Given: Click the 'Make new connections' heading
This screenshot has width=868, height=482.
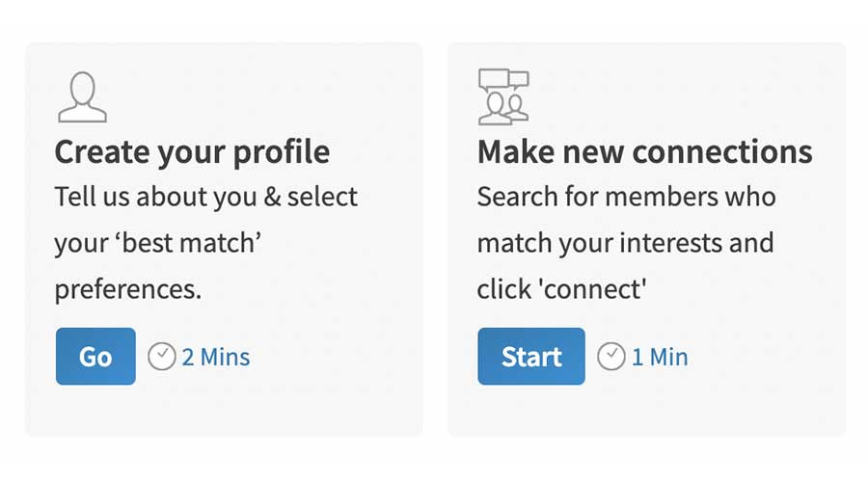Looking at the screenshot, I should click(x=644, y=151).
